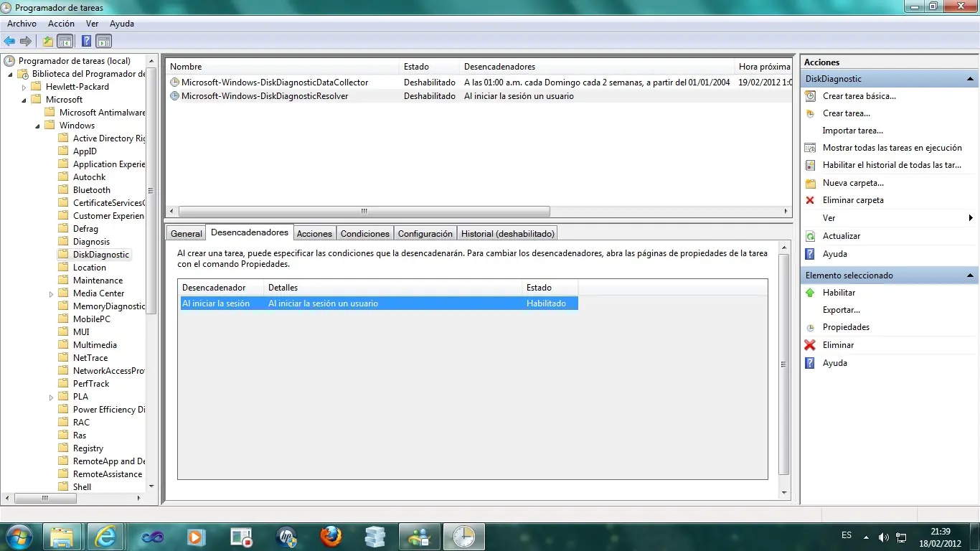Click the gray forward arrow in toolbar
Screen dimensions: 980x551
tap(26, 42)
